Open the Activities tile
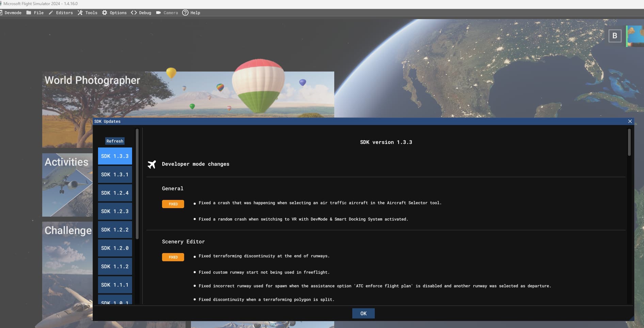Image resolution: width=644 pixels, height=328 pixels. [x=67, y=185]
